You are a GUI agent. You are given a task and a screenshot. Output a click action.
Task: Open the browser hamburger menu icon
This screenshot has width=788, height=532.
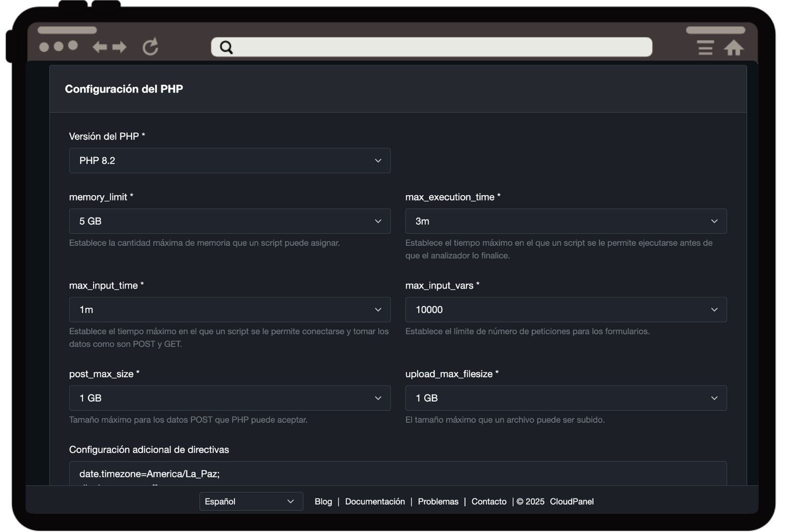[x=705, y=48]
